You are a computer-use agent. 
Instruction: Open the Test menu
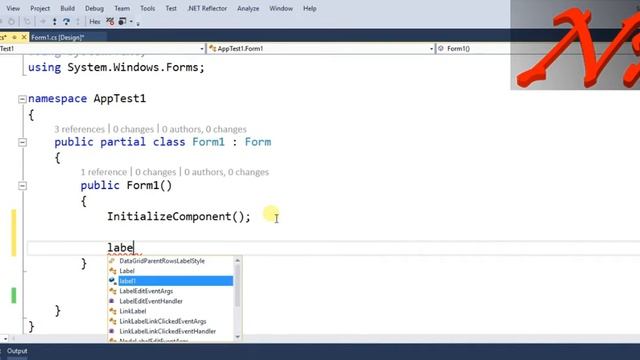coord(171,8)
